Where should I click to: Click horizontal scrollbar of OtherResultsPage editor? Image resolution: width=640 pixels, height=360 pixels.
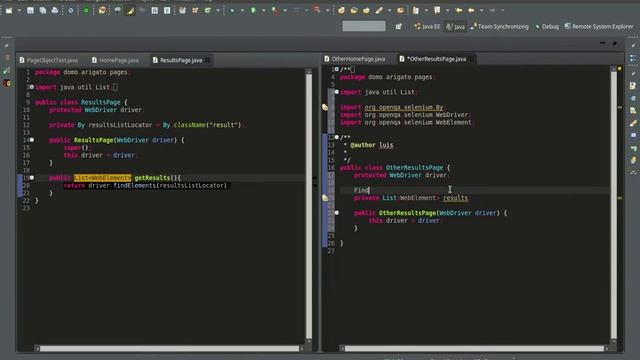[475, 349]
